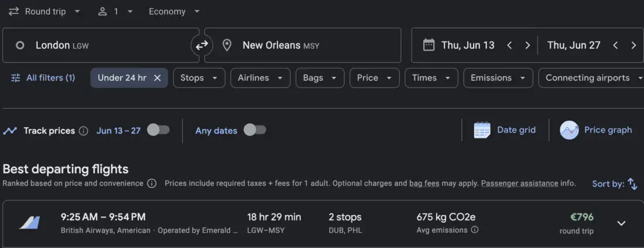
Task: Remove the Under 24 hr filter
Action: click(157, 78)
